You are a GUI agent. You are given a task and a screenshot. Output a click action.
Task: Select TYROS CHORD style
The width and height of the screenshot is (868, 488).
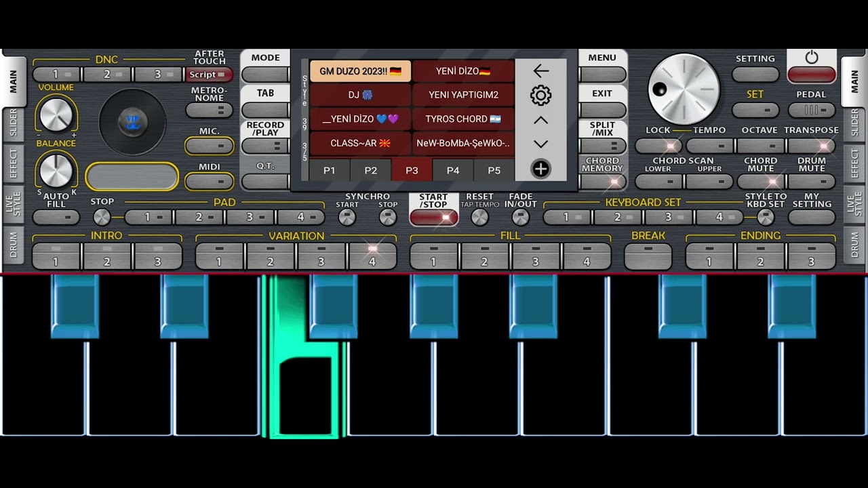tap(463, 119)
